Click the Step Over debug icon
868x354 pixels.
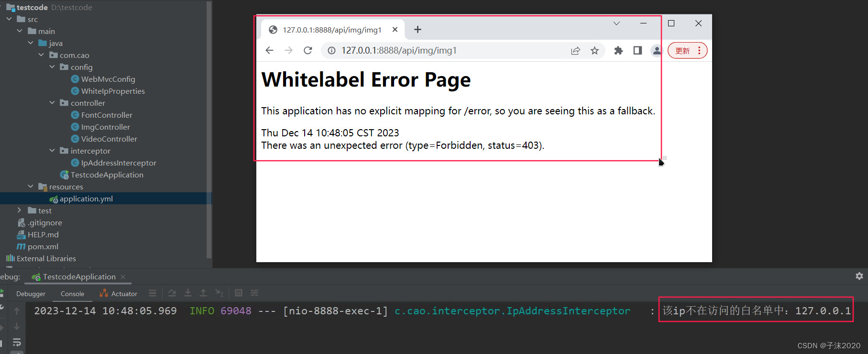tap(172, 293)
